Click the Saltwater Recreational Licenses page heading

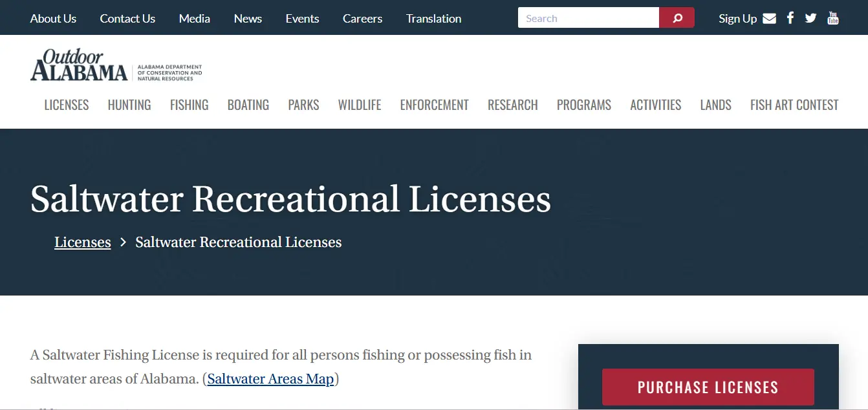tap(290, 199)
